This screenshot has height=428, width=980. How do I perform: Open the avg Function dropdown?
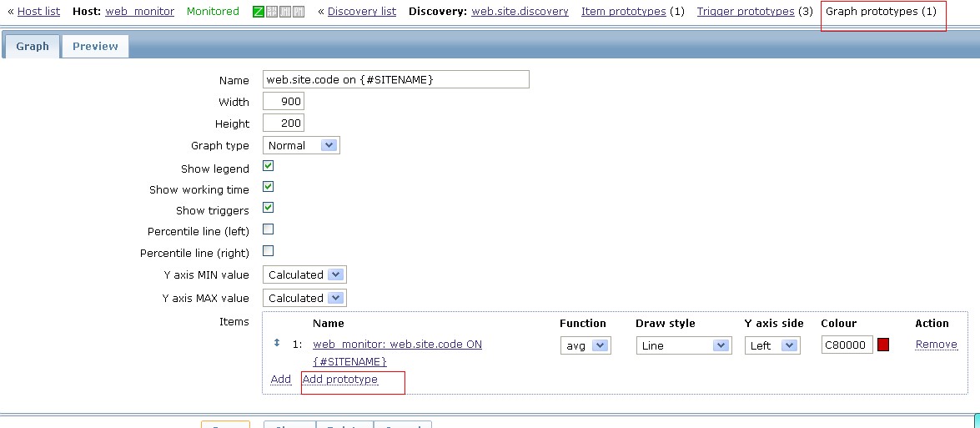585,345
